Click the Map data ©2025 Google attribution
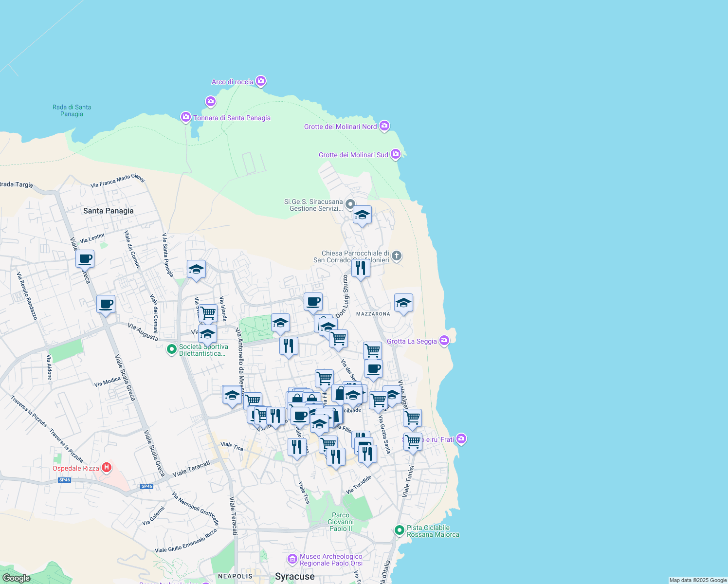This screenshot has height=584, width=728. coord(697,580)
